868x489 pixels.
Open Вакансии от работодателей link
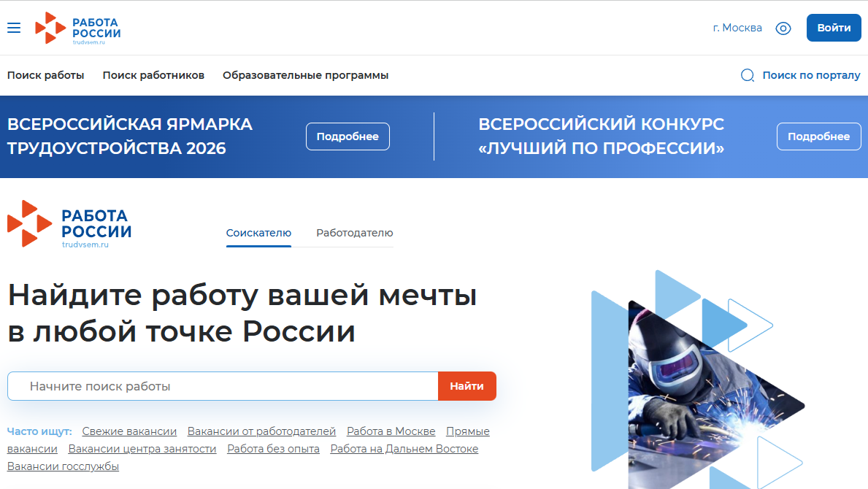261,431
